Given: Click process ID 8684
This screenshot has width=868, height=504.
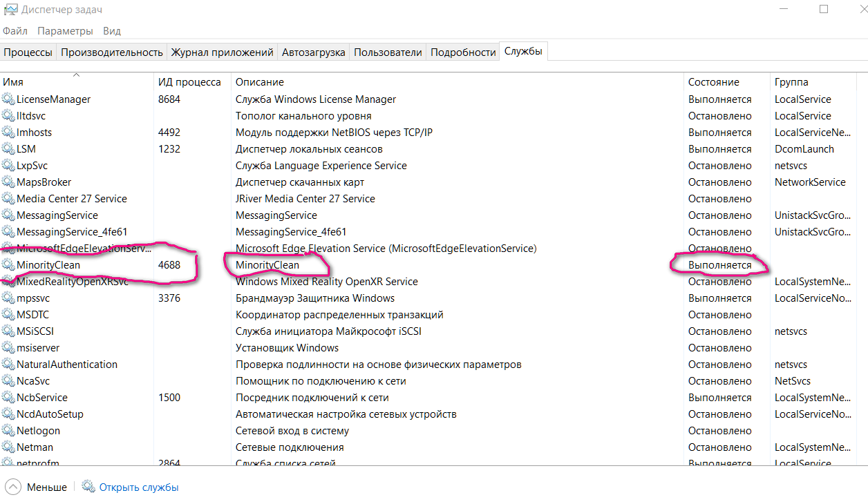Looking at the screenshot, I should pos(169,99).
